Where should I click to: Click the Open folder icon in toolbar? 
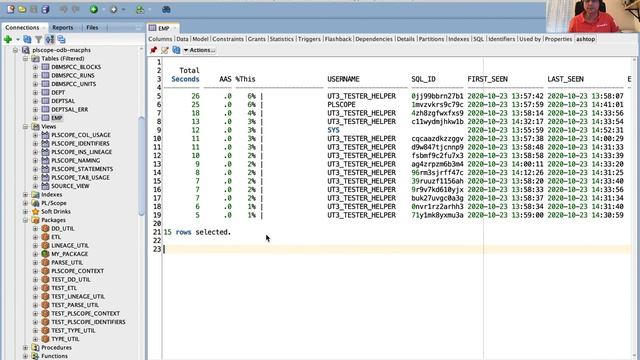22,9
